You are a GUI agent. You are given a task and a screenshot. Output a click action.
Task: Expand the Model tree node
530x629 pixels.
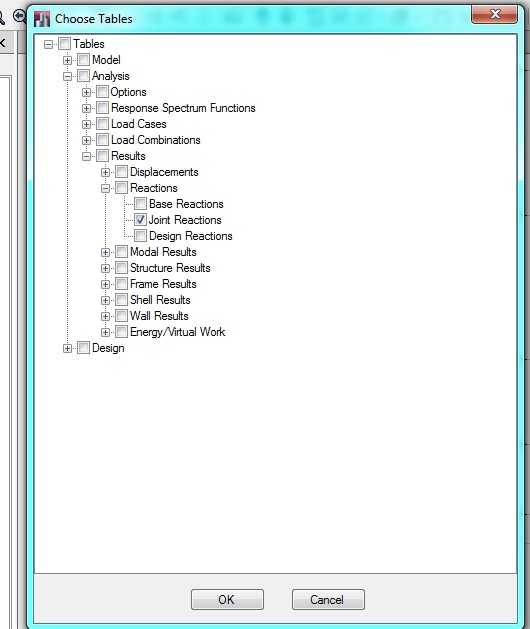pos(67,60)
